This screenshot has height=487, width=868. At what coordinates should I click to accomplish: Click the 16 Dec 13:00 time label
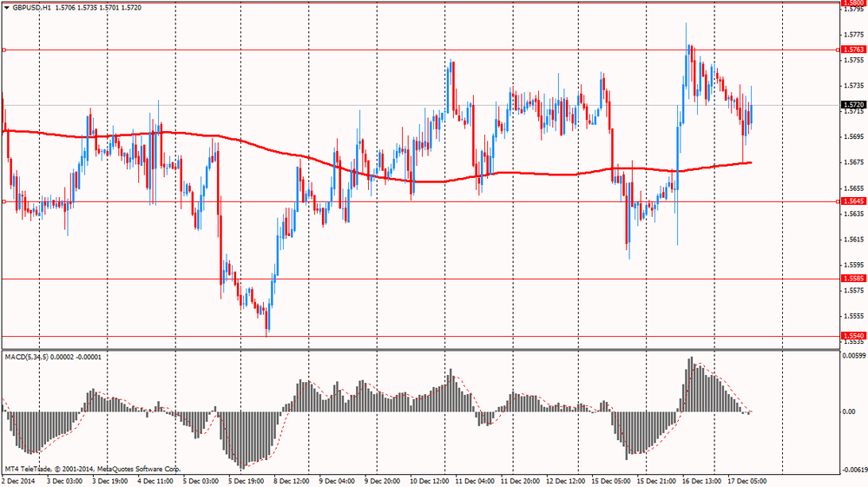[700, 480]
